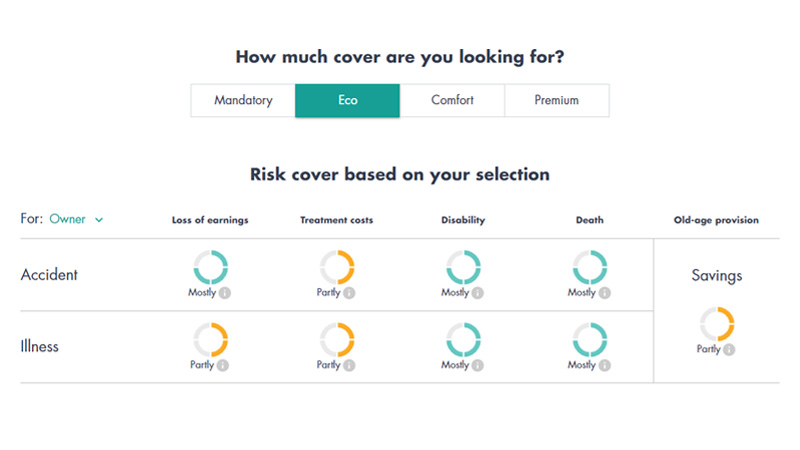Click the Accident Death donut chart
800x450 pixels.
click(590, 267)
